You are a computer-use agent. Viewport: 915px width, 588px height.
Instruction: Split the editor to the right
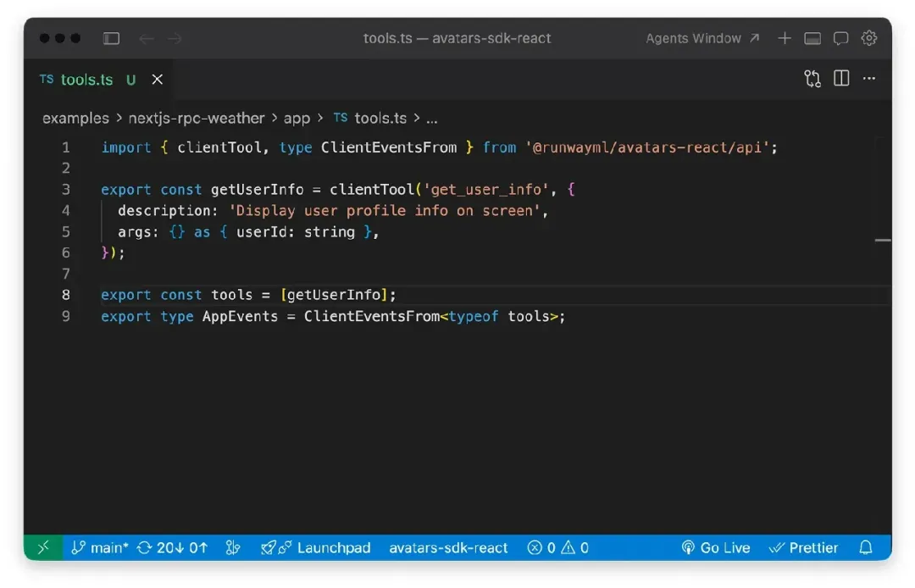click(841, 78)
